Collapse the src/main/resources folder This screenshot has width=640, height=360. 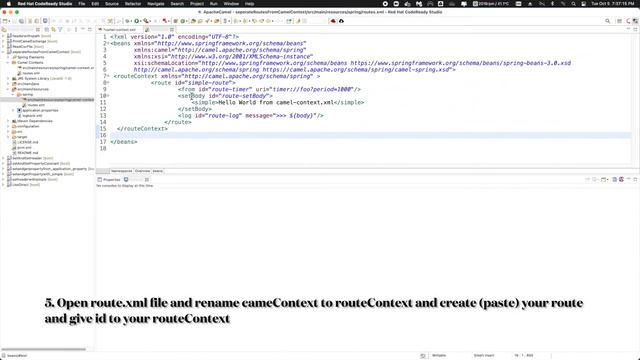9,89
